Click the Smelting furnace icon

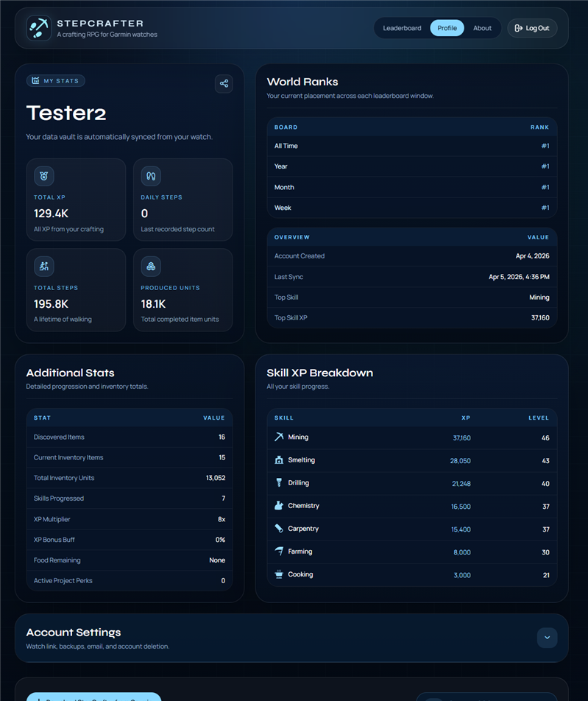[279, 459]
